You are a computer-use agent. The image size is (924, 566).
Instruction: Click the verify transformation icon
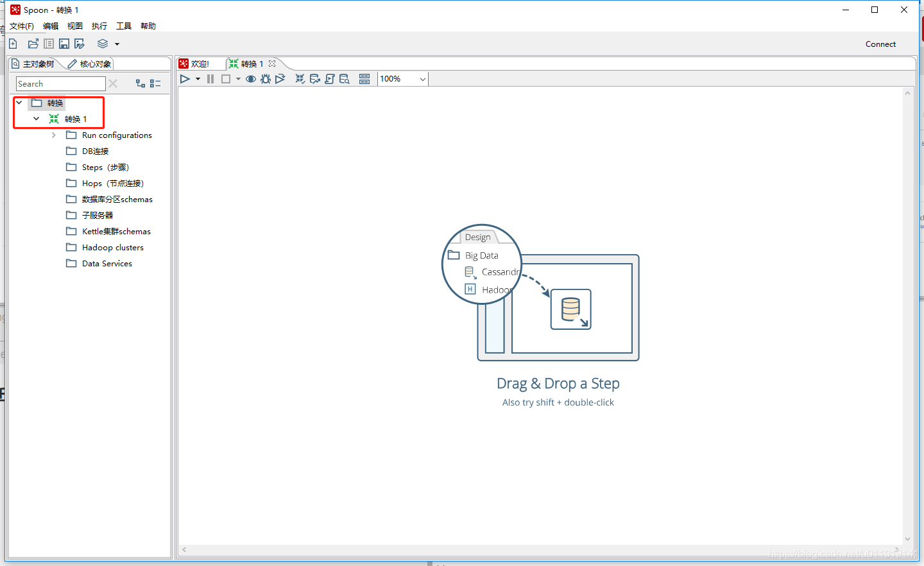pos(300,79)
